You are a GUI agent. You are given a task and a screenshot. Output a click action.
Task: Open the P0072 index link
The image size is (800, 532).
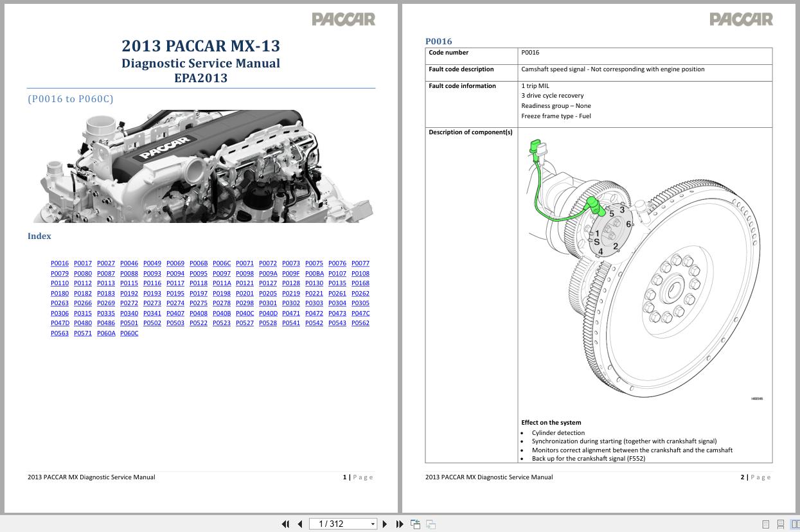tap(268, 263)
